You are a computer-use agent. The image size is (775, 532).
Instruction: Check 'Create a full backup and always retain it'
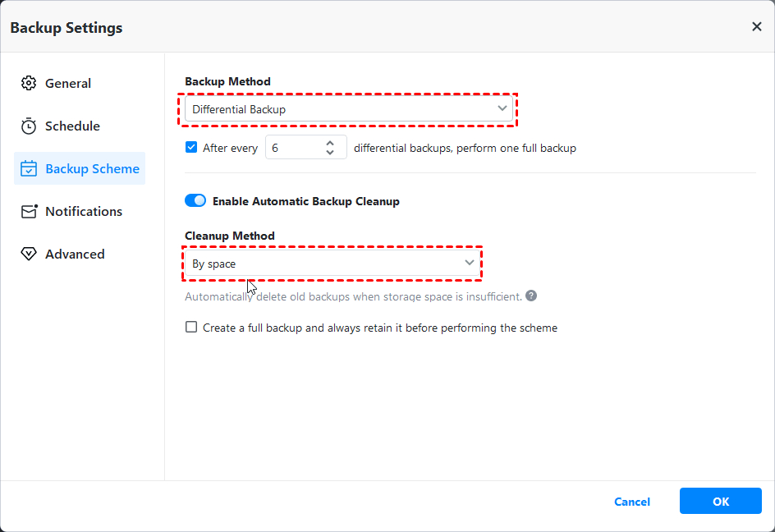coord(191,328)
